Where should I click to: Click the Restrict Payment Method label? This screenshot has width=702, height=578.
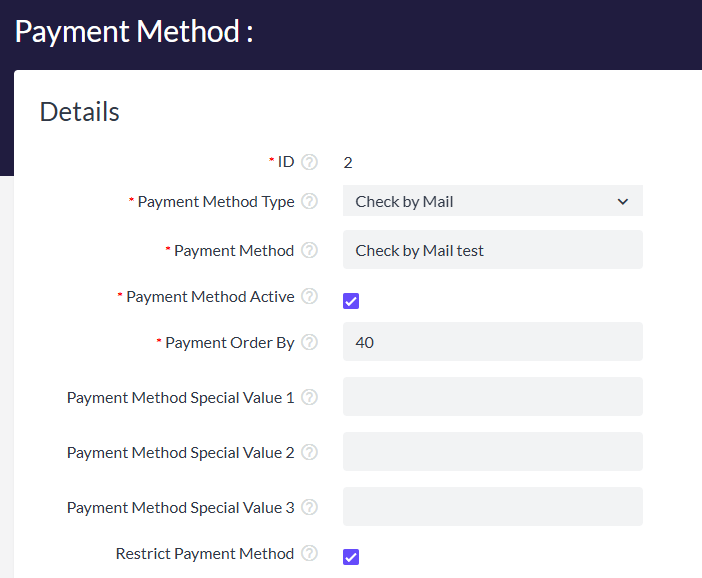205,554
